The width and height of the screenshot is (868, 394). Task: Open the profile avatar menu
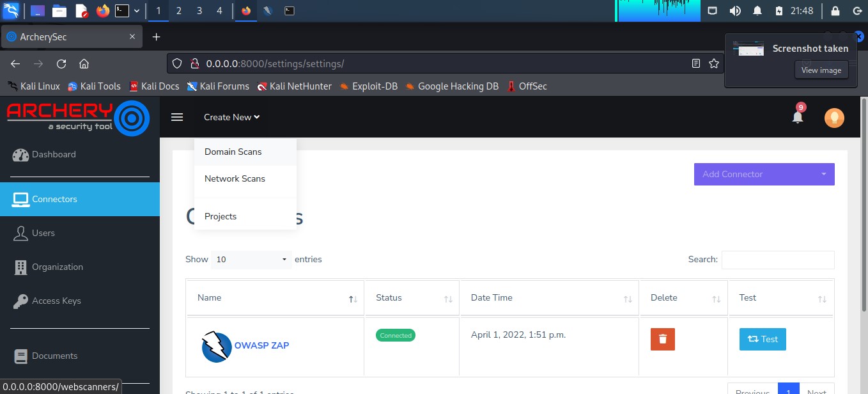(834, 117)
